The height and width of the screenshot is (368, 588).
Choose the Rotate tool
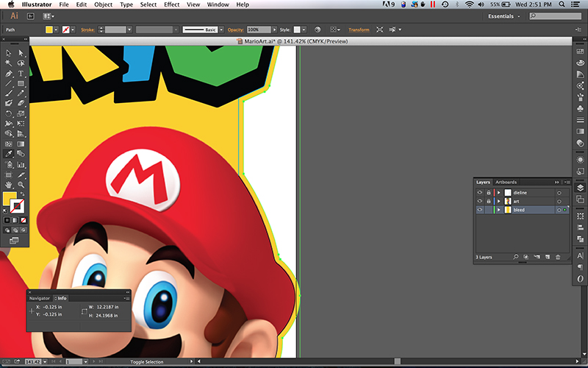(x=9, y=113)
